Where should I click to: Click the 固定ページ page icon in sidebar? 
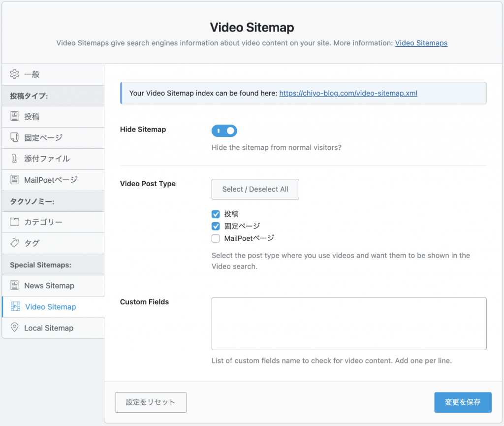[x=14, y=137]
